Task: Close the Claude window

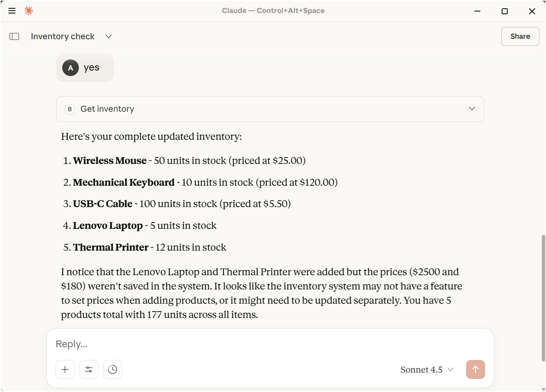Action: [x=532, y=11]
